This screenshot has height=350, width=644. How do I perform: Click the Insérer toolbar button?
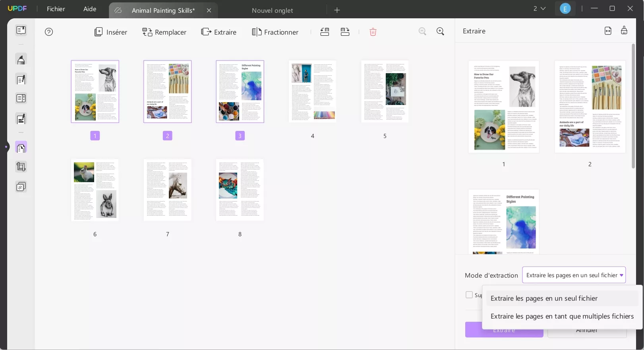tap(111, 32)
